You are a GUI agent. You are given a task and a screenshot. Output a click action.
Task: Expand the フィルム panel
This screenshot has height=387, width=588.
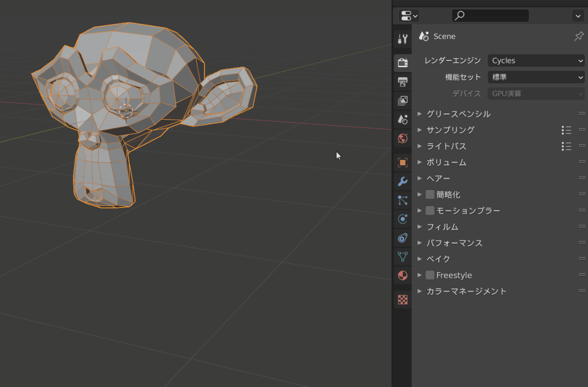coord(419,227)
